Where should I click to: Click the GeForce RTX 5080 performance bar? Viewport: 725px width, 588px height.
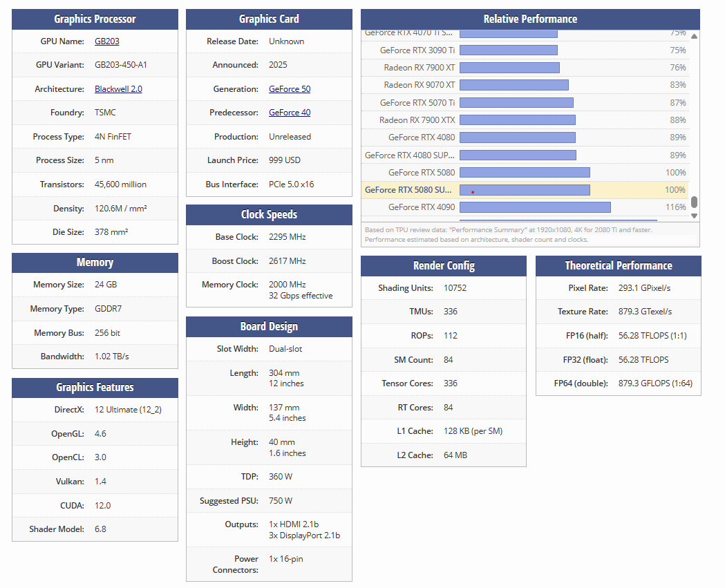(525, 173)
